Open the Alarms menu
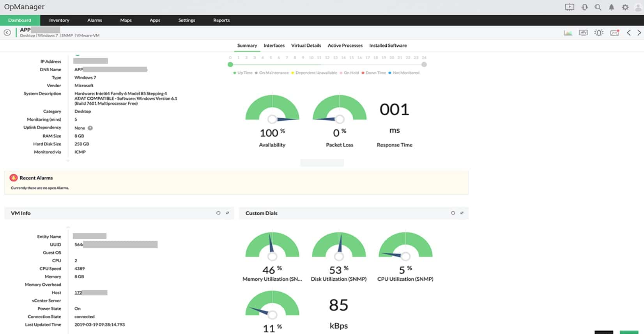The image size is (644, 334). tap(95, 20)
